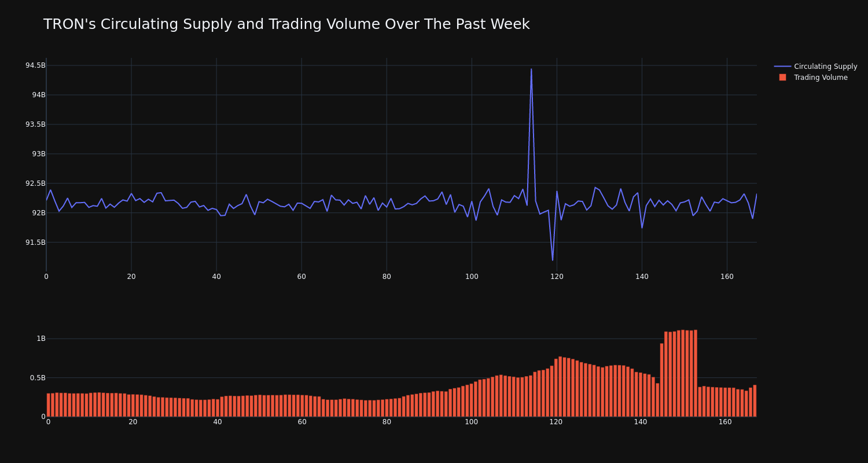Screen dimensions: 868x463
Task: Click the 93B y-axis label
Action: coord(39,154)
